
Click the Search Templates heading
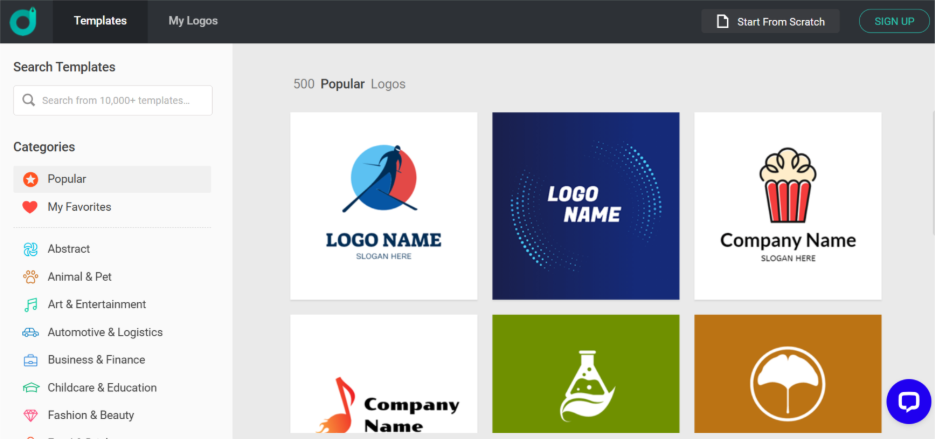tap(64, 67)
